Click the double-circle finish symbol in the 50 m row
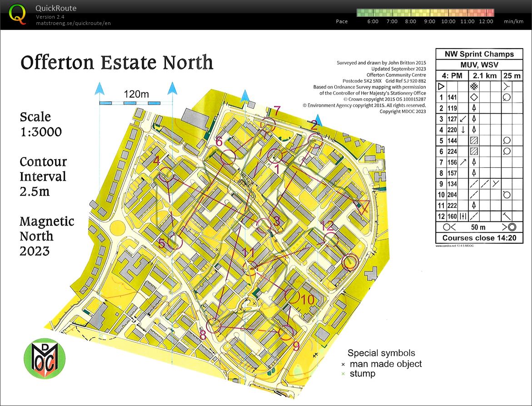This screenshot has width=532, height=406. [x=511, y=227]
